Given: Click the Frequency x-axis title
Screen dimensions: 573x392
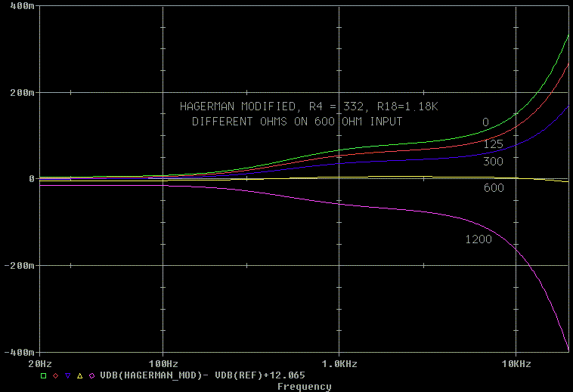Looking at the screenshot, I should coord(304,387).
